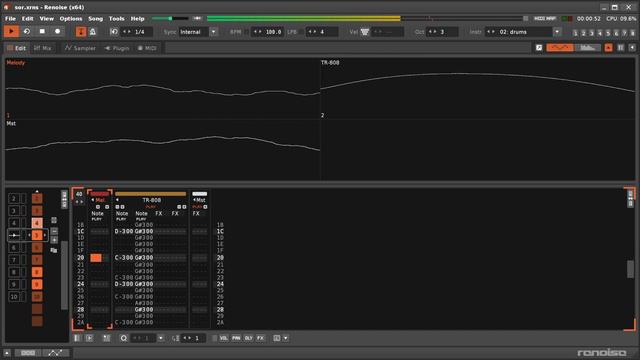Open the Options menu

coord(71,19)
